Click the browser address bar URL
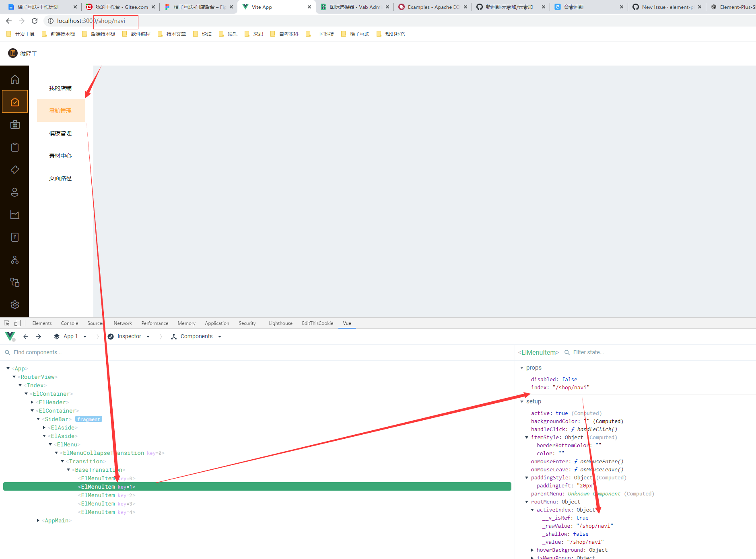Screen dimensions: 756x559 point(91,21)
